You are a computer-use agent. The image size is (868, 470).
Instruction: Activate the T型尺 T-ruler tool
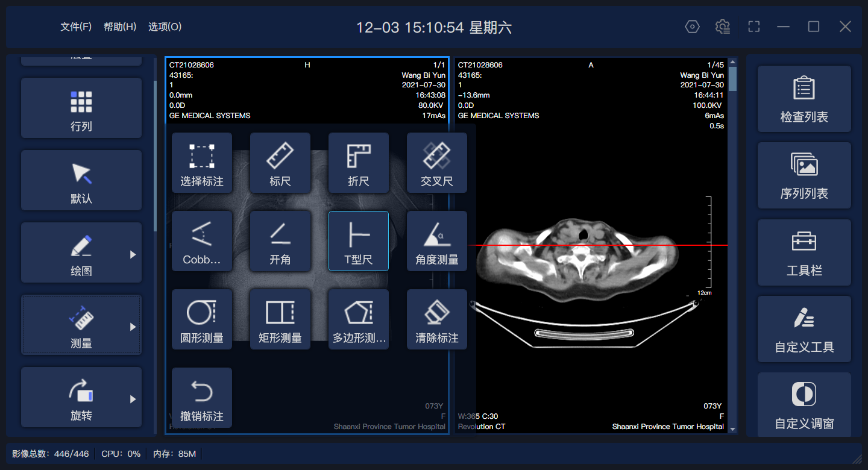click(359, 241)
